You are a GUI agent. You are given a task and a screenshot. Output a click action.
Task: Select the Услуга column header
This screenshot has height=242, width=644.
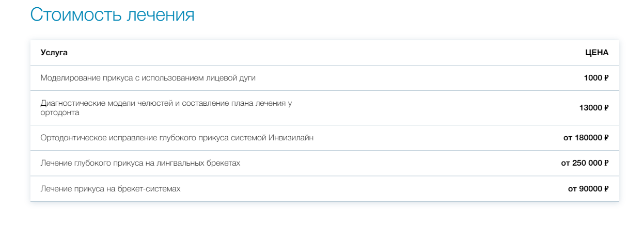pyautogui.click(x=54, y=53)
